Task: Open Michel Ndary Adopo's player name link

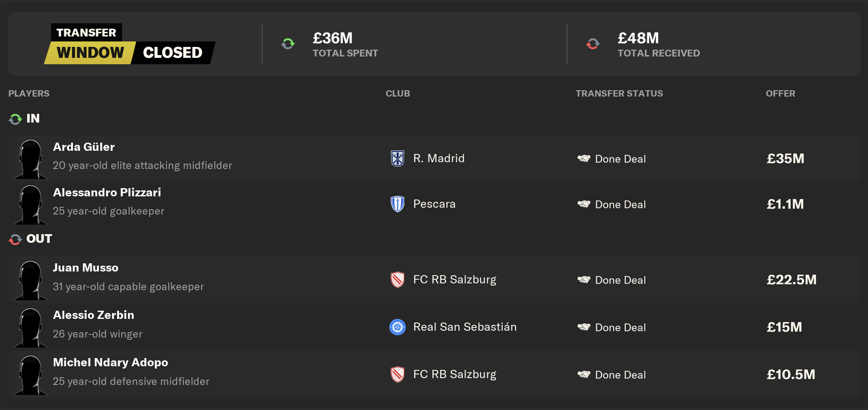Action: tap(110, 362)
